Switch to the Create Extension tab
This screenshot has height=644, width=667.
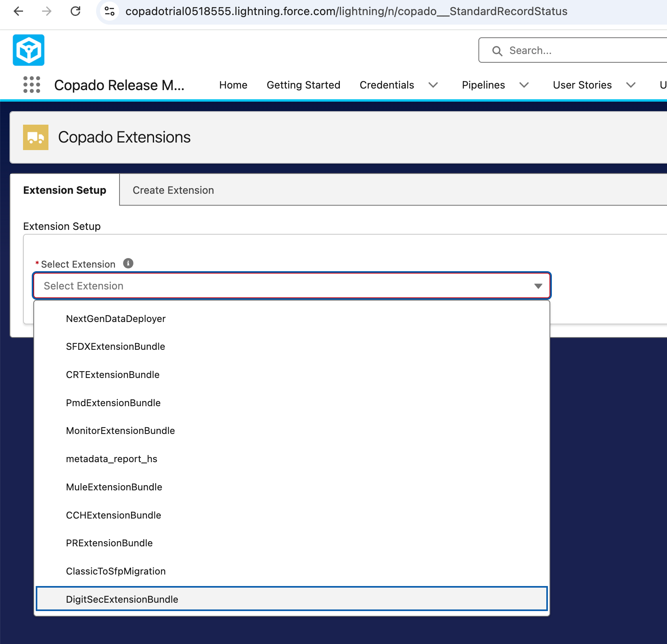(x=173, y=190)
